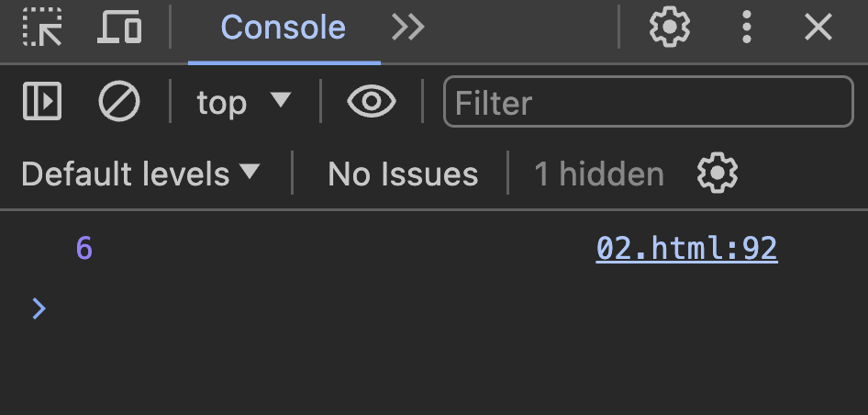Click the 1 hidden message indicator
868x415 pixels.
[599, 174]
